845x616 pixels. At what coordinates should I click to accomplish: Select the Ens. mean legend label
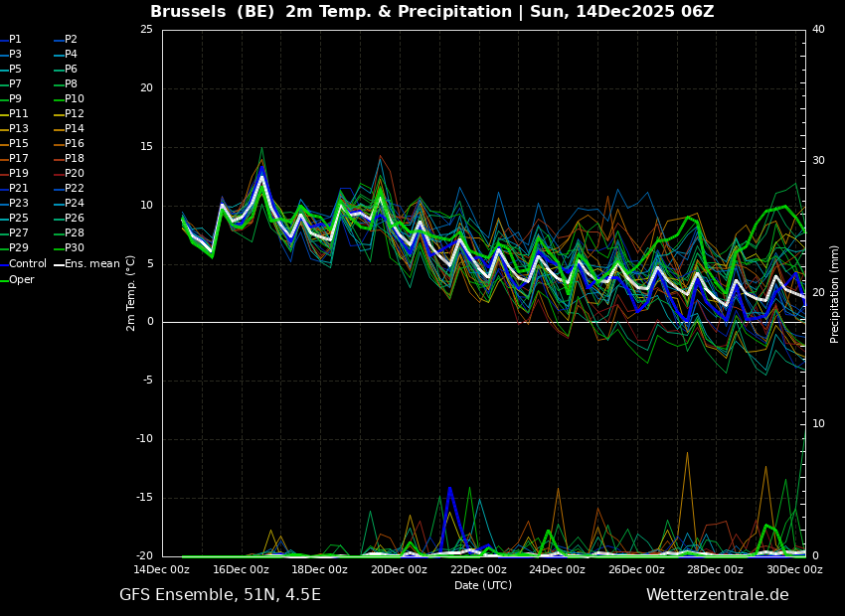click(x=92, y=264)
